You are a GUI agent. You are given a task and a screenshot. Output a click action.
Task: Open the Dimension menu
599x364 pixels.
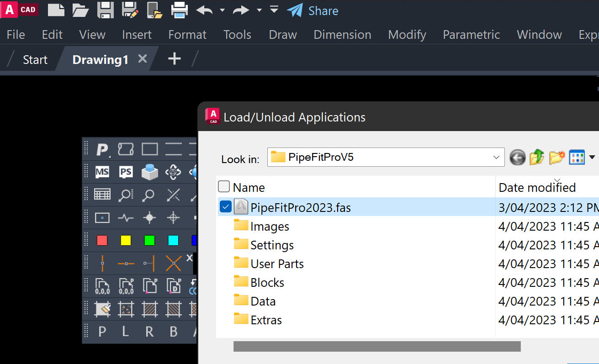[342, 35]
